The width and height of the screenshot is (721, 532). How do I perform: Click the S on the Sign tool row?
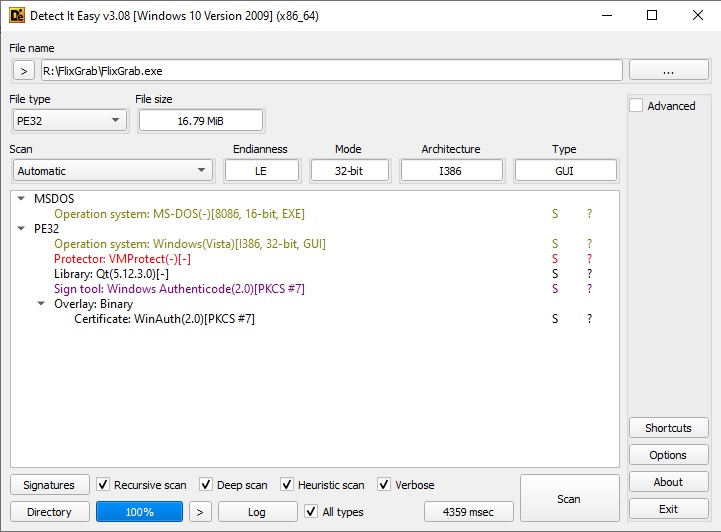(x=555, y=289)
